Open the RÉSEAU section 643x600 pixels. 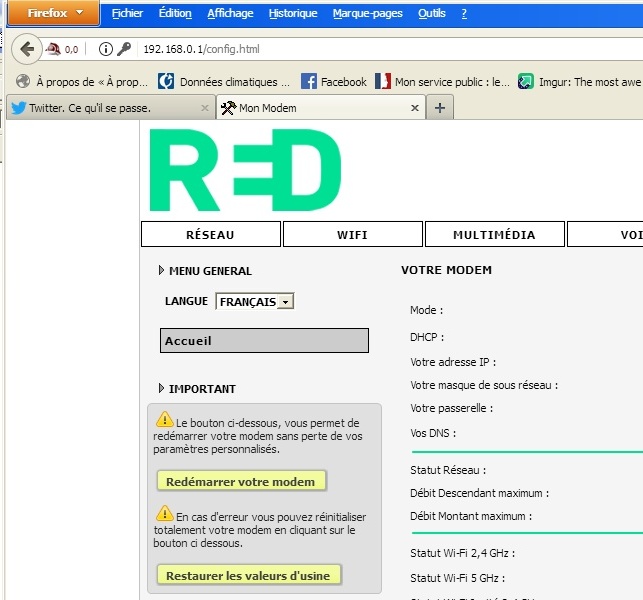coord(211,235)
